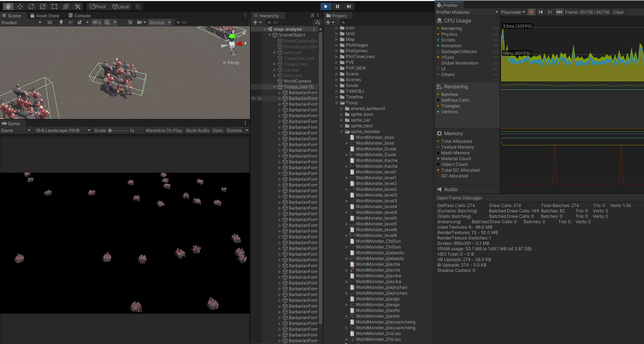This screenshot has height=344, width=644.
Task: Select the Rect tool
Action: pyautogui.click(x=54, y=6)
